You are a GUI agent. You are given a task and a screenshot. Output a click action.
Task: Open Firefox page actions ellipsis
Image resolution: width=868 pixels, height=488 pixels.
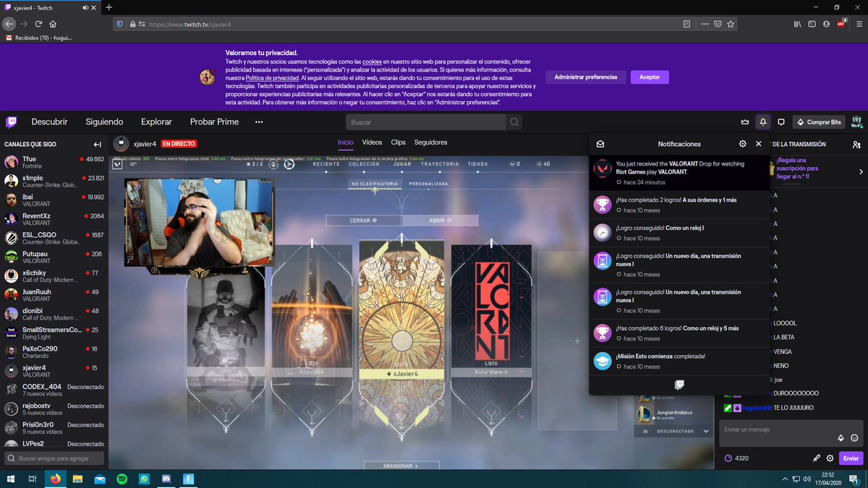pyautogui.click(x=705, y=24)
